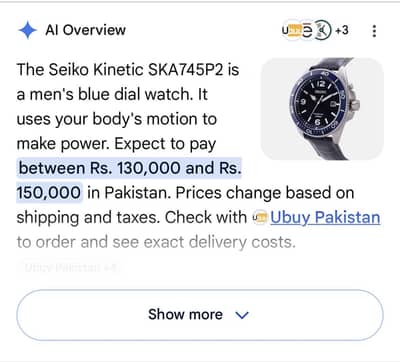The width and height of the screenshot is (400, 362).
Task: Click the green circular source favicon
Action: pyautogui.click(x=323, y=30)
